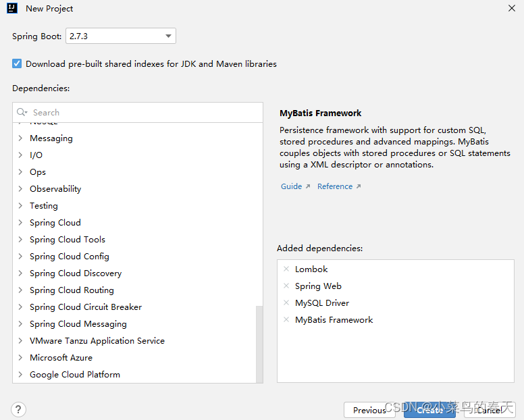The height and width of the screenshot is (420, 524).
Task: Click the IntelliJ IDEA logo icon
Action: (12, 8)
